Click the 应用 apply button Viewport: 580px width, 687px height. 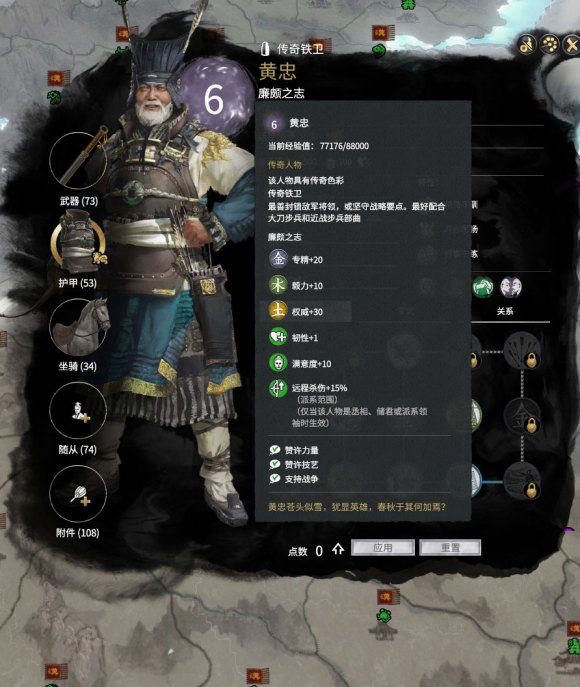click(x=383, y=548)
